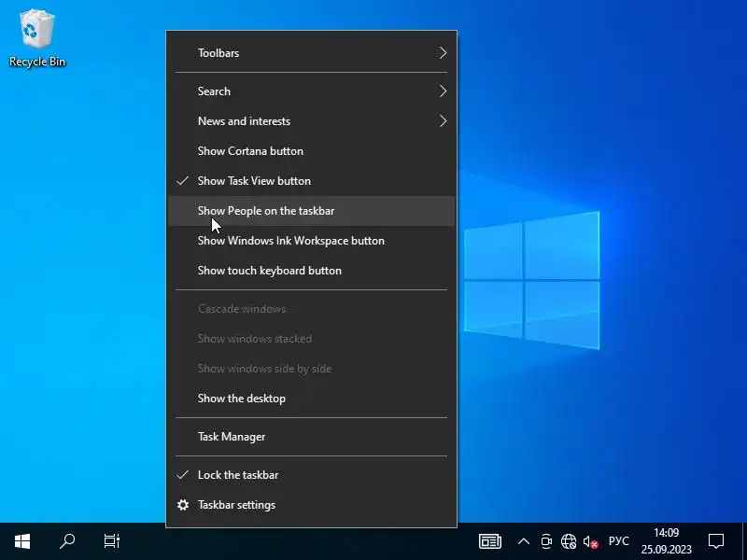The image size is (747, 560).
Task: Choose Show the desktop
Action: 312,399
